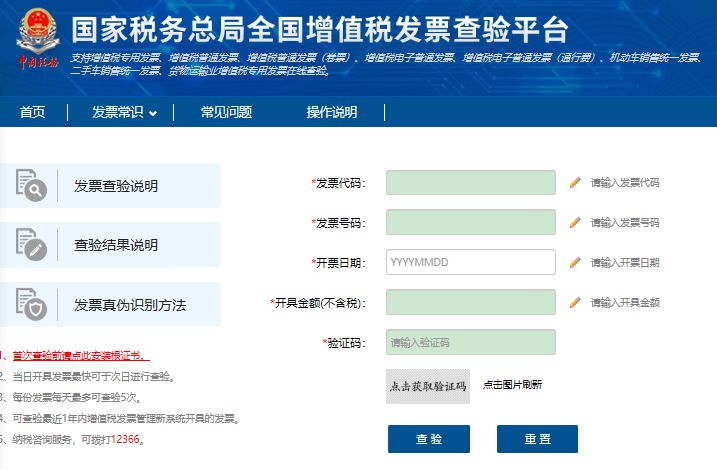Viewport: 717px width, 470px height.
Task: Click the pencil icon beside 请输入开具金额
Action: click(x=575, y=302)
